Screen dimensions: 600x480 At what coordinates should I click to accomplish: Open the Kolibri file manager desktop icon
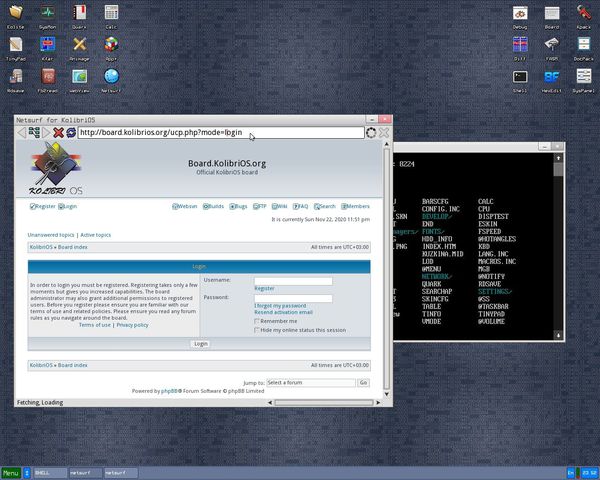[16, 13]
